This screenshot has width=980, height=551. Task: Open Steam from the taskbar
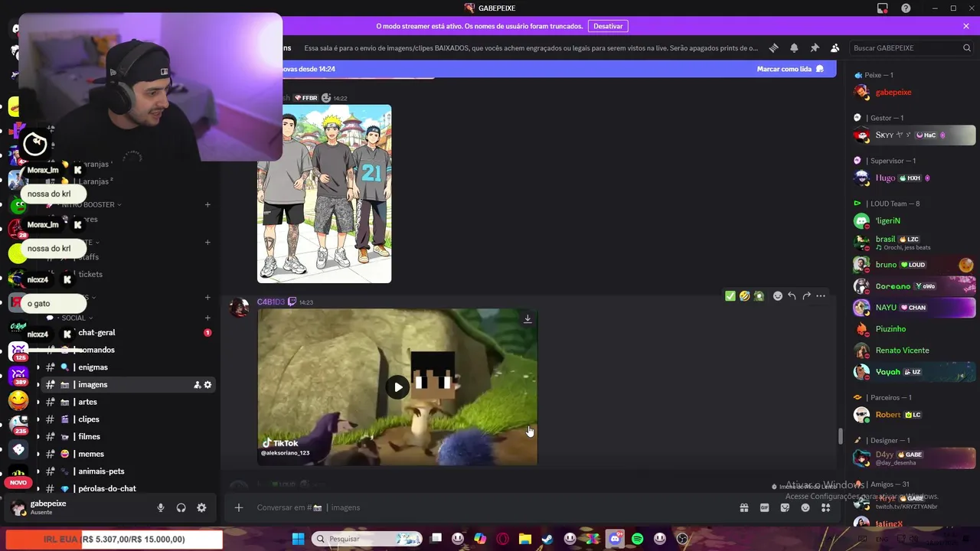click(547, 539)
